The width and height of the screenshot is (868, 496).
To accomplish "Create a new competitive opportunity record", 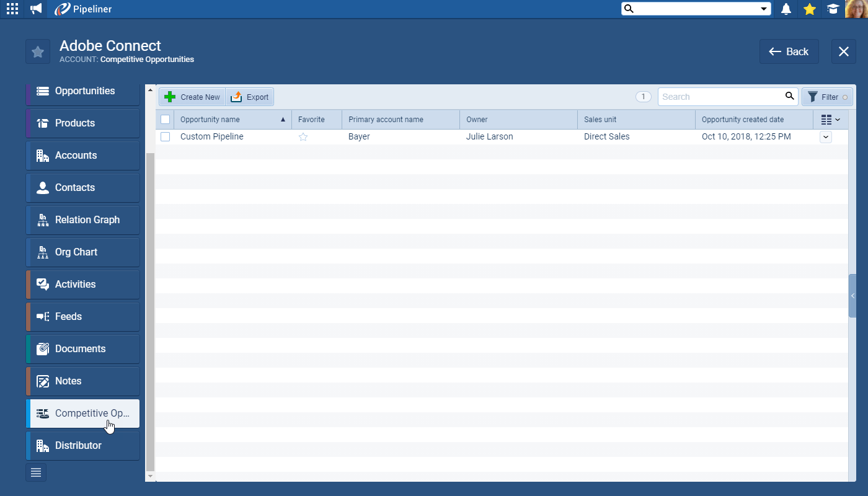I will click(192, 97).
